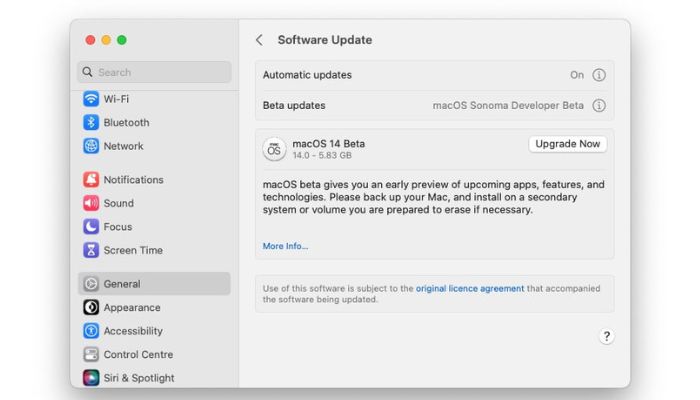Click the Screen Time hourglass icon
Viewport: 700px width, 400px height.
pos(91,250)
